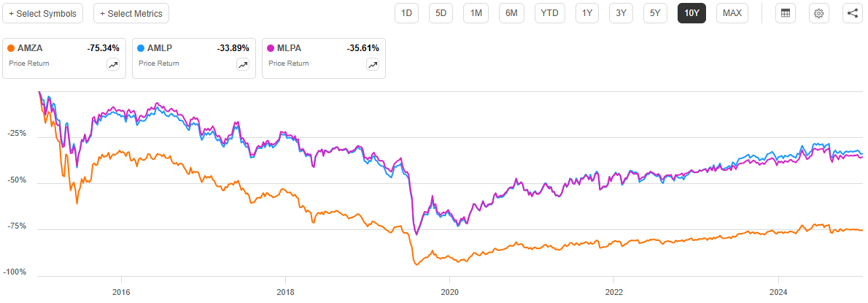Open AMZA price return chart icon

pos(113,64)
